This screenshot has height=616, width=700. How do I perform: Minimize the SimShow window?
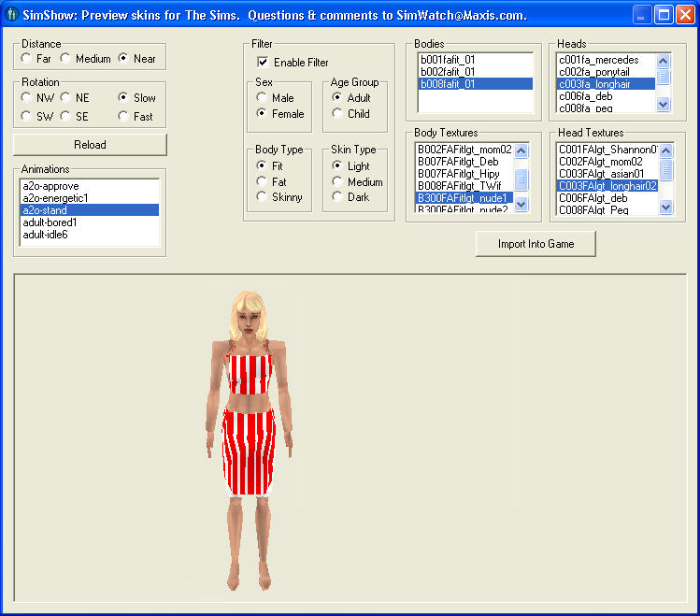(641, 15)
